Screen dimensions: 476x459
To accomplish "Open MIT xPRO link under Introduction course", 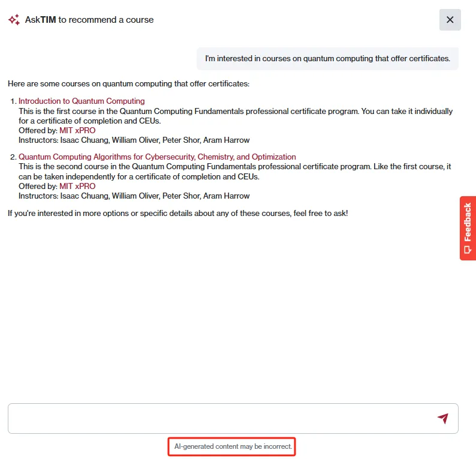I will [77, 130].
